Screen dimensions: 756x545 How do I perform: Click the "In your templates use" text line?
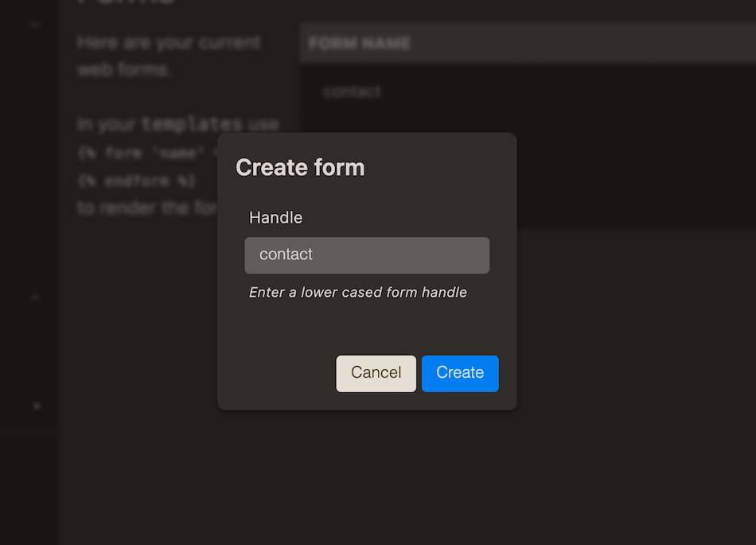(x=177, y=124)
